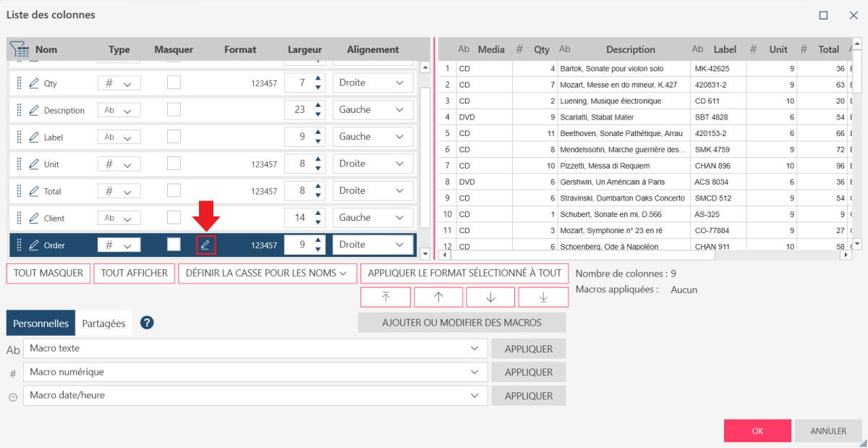The image size is (868, 448).
Task: Open the Macro date/heure dropdown
Action: (x=255, y=395)
